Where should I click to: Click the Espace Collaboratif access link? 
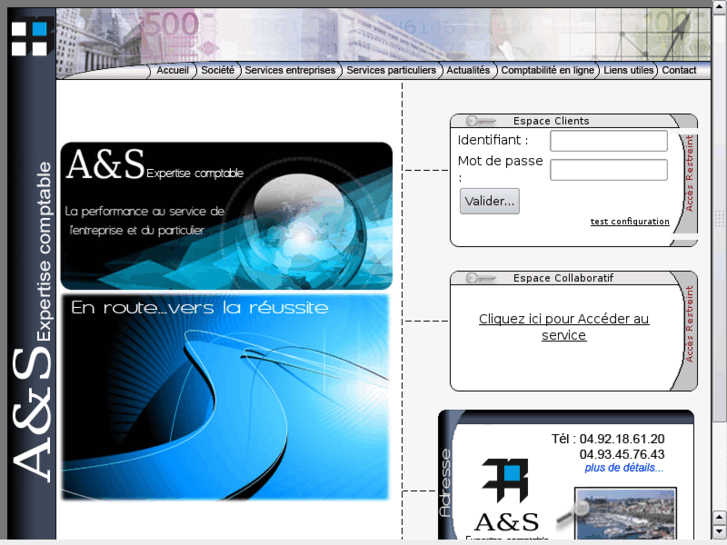[x=564, y=327]
